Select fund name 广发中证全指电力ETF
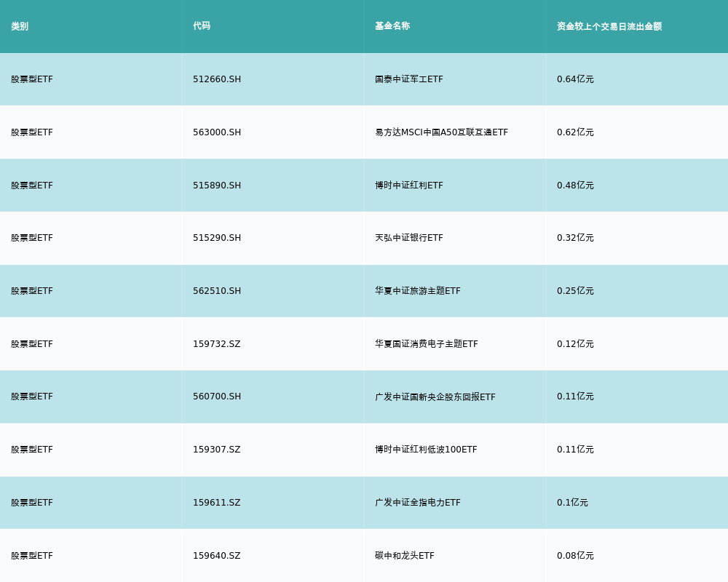Screen dimensions: 728x582 (418, 503)
